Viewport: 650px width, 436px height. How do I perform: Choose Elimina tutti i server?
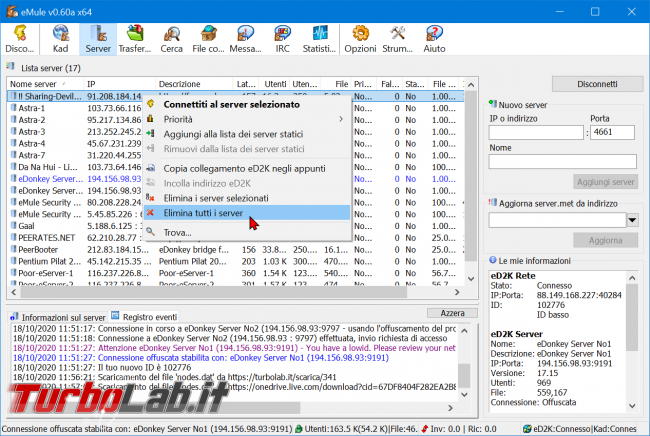[x=247, y=213]
